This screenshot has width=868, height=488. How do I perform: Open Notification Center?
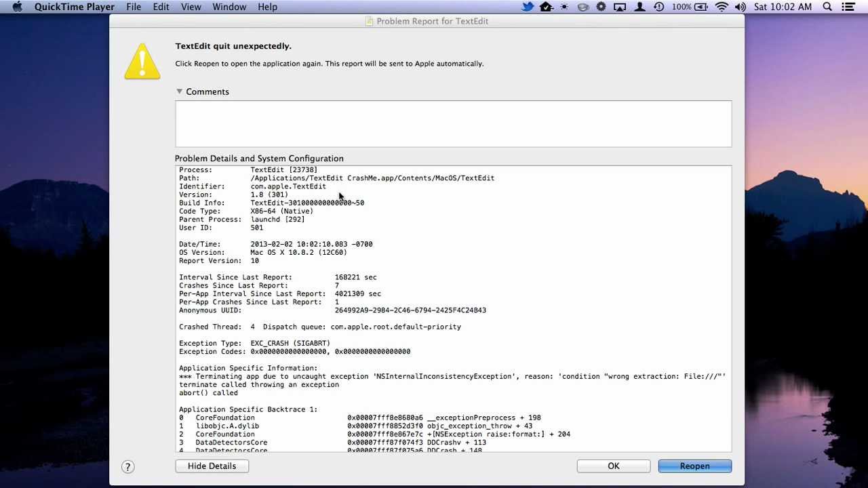(848, 7)
